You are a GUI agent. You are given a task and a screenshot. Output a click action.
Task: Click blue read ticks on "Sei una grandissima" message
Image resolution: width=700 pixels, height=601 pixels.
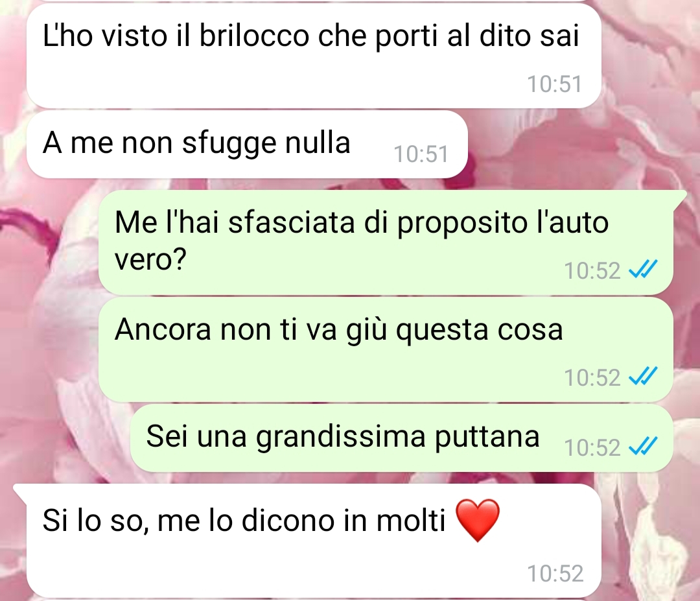coord(644,447)
